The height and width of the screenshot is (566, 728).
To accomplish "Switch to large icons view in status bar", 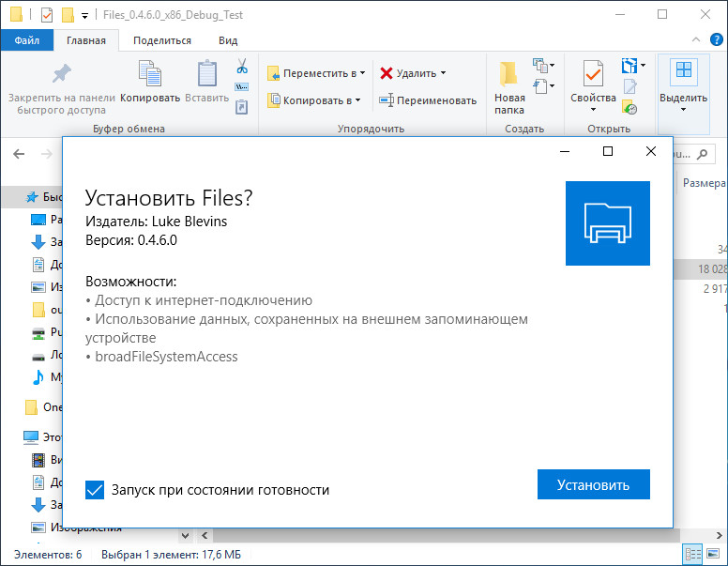I will [x=713, y=554].
